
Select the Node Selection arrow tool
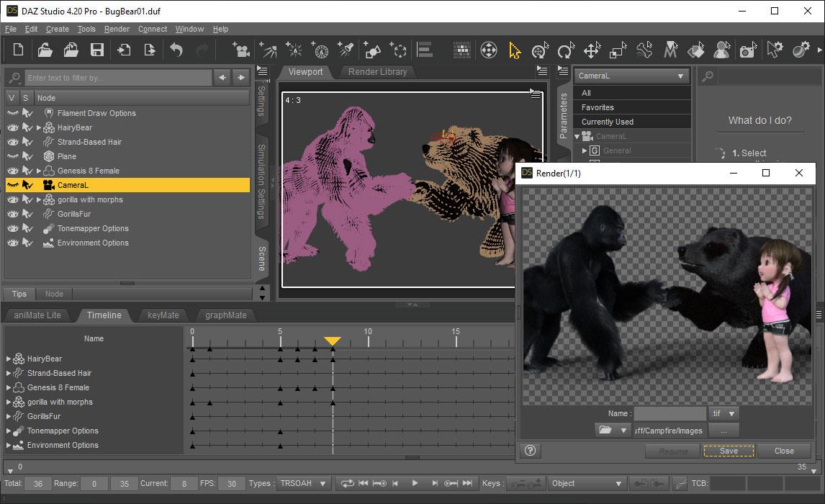point(514,50)
